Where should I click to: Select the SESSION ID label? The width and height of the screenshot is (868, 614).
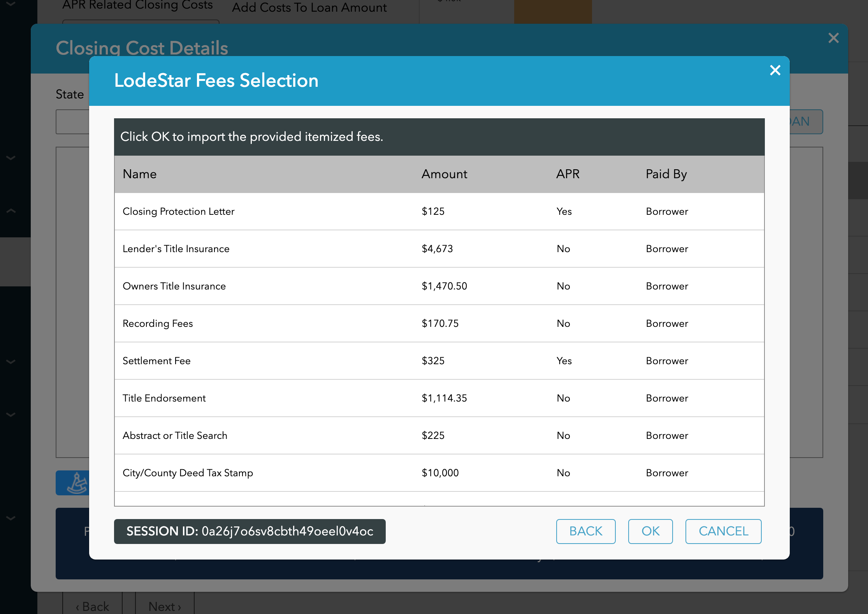250,531
